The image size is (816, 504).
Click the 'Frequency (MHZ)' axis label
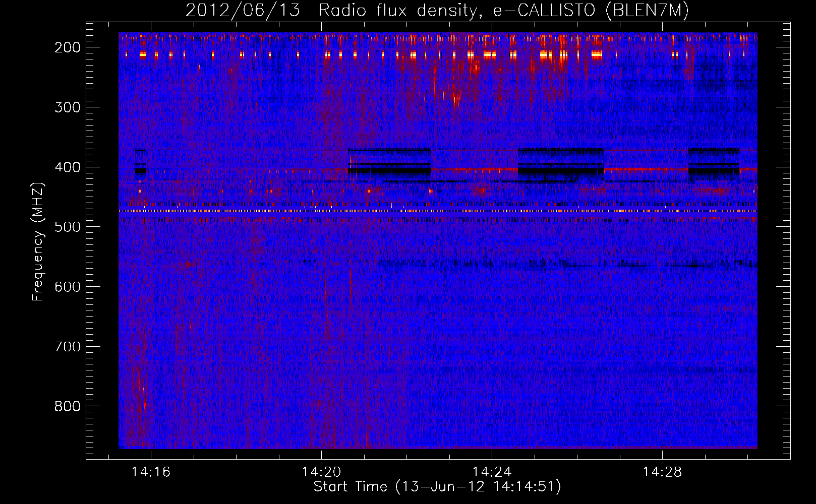(x=38, y=242)
